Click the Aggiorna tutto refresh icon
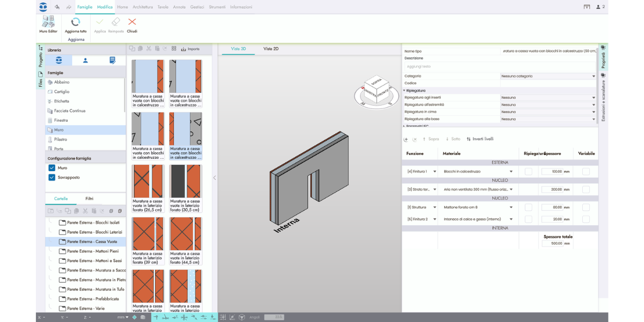 [76, 23]
